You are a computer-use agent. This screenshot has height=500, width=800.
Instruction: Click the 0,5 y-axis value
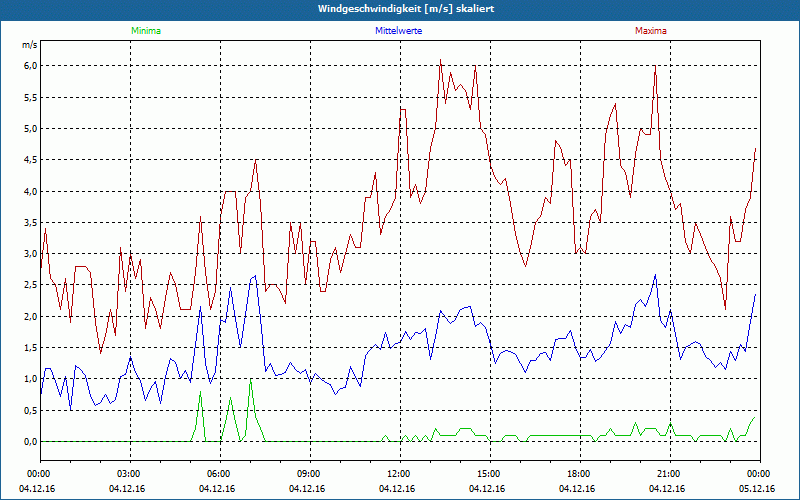click(31, 410)
